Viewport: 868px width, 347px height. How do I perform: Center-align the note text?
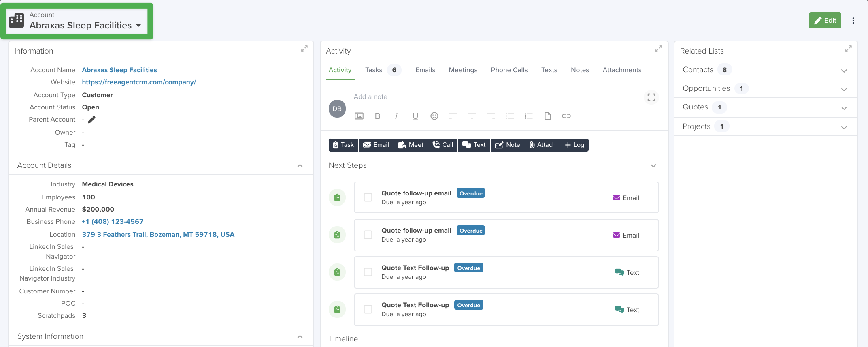(472, 116)
